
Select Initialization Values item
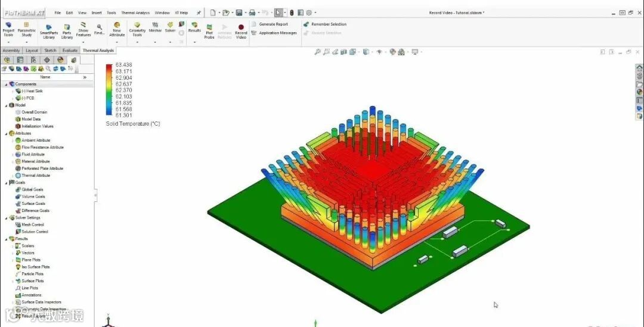[35, 126]
